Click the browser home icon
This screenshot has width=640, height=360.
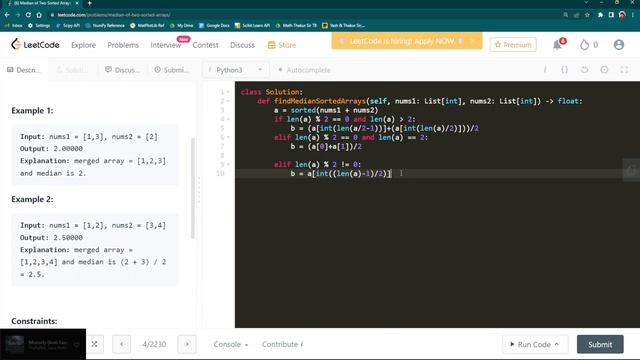point(39,15)
